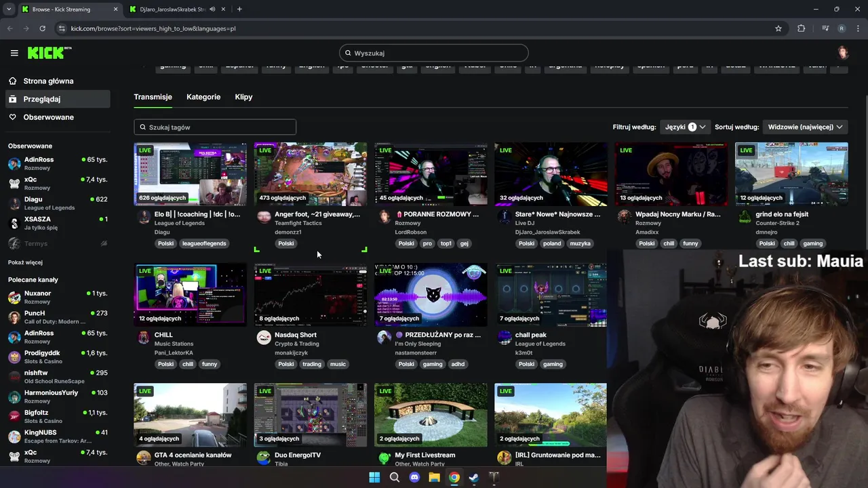
Task: Open LordRobson avatar under PORANNE ROZMOWY
Action: click(384, 216)
